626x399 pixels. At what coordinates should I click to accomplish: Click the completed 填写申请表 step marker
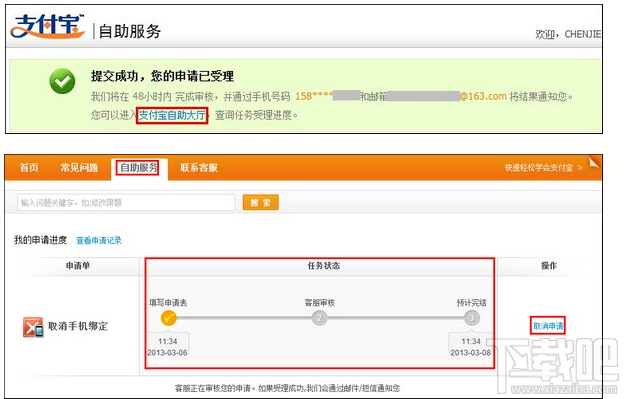168,318
